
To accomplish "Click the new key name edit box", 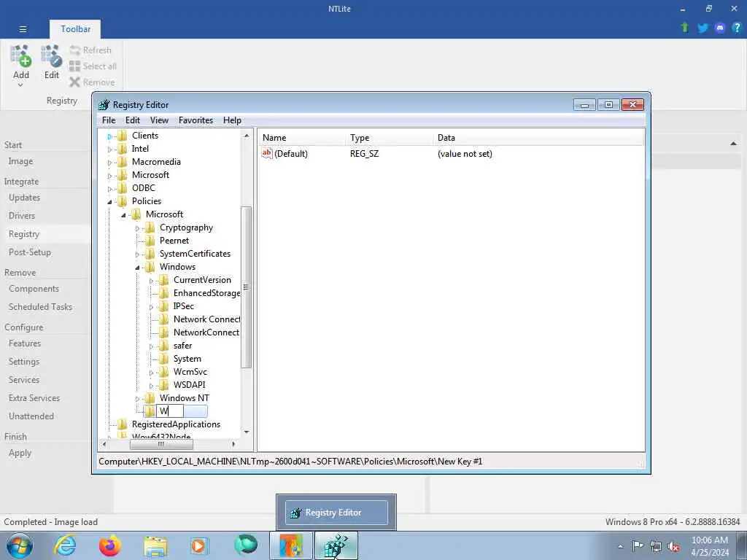I will [170, 411].
